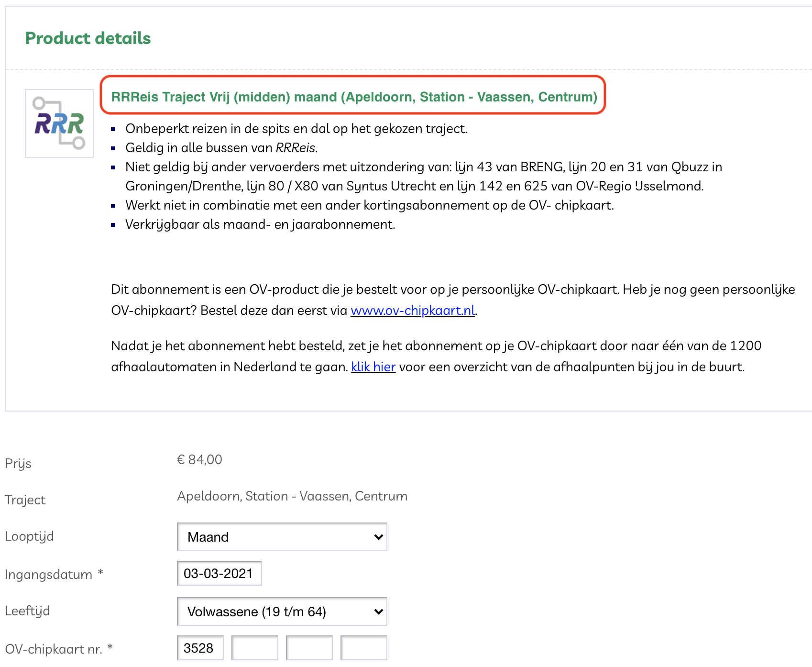The height and width of the screenshot is (667, 812).
Task: Open the Looptijd dropdown showing Maand
Action: coord(282,537)
